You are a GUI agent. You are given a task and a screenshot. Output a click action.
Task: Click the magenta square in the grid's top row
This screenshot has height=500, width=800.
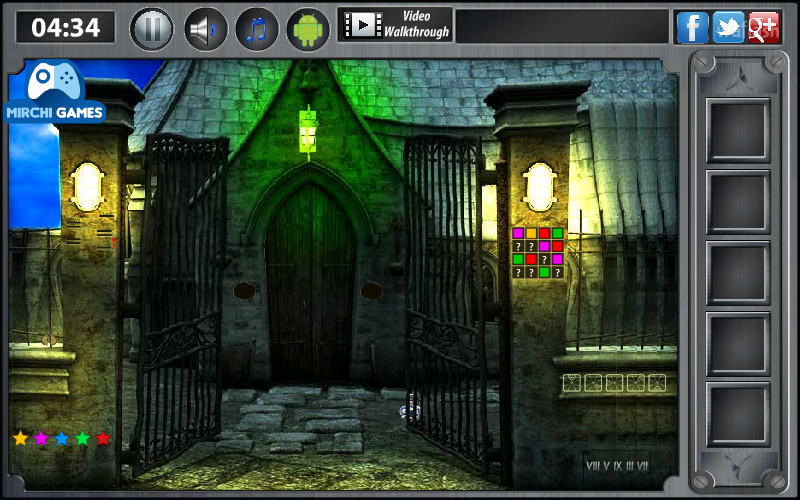tap(518, 233)
